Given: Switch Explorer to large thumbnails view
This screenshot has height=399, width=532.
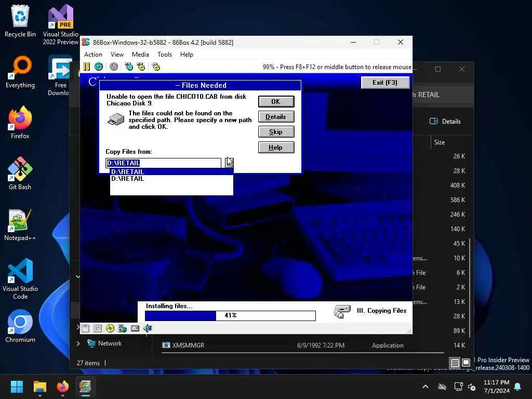Looking at the screenshot, I should click(466, 363).
